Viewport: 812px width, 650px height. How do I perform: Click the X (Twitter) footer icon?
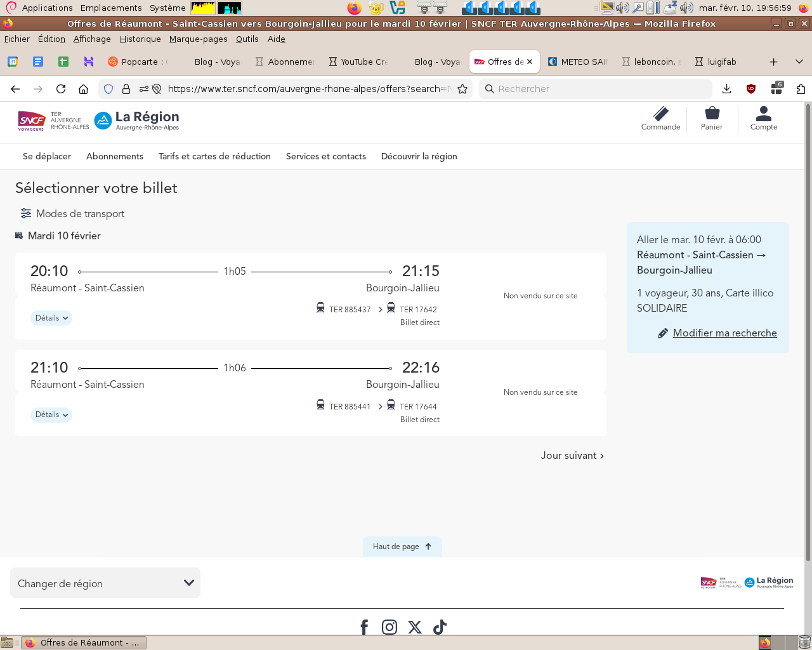click(x=415, y=627)
